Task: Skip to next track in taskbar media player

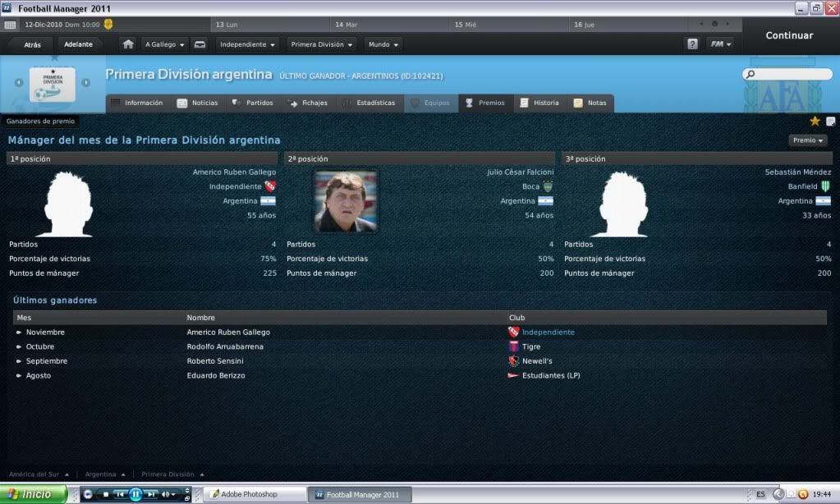Action: pos(151,494)
